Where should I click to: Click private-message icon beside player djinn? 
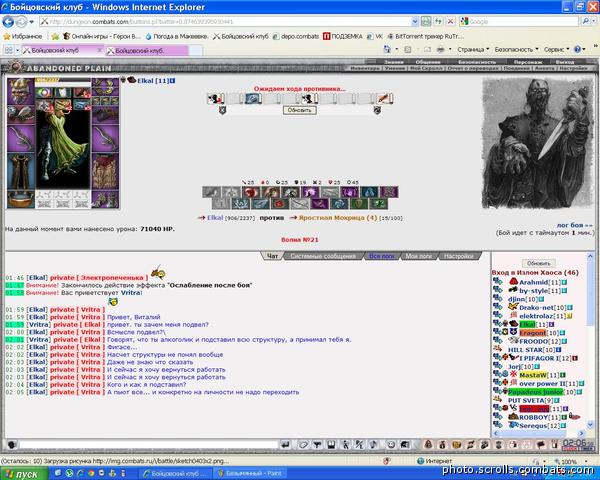498,299
